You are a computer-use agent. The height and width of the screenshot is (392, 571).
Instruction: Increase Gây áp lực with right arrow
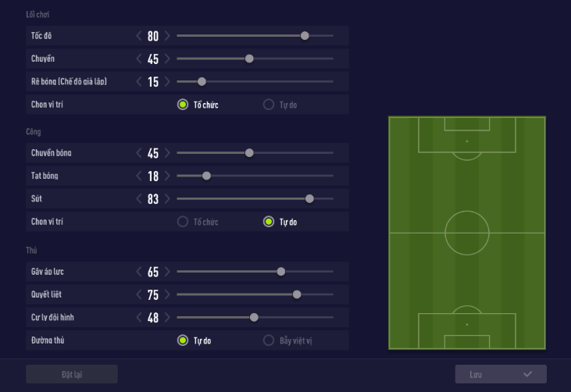pos(167,272)
